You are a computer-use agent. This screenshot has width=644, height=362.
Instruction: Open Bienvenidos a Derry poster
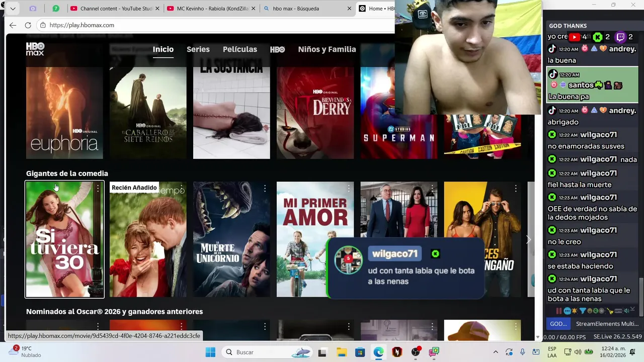[x=315, y=101]
